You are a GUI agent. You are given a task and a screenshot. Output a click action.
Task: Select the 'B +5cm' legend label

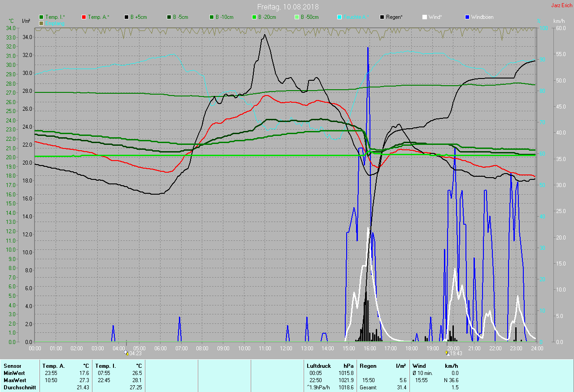[139, 17]
